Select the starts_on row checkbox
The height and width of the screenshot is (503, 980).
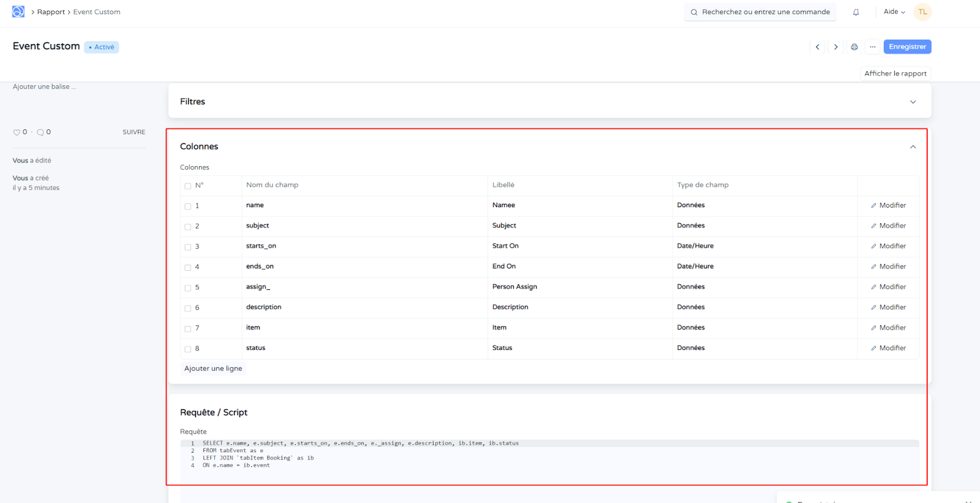pyautogui.click(x=188, y=247)
